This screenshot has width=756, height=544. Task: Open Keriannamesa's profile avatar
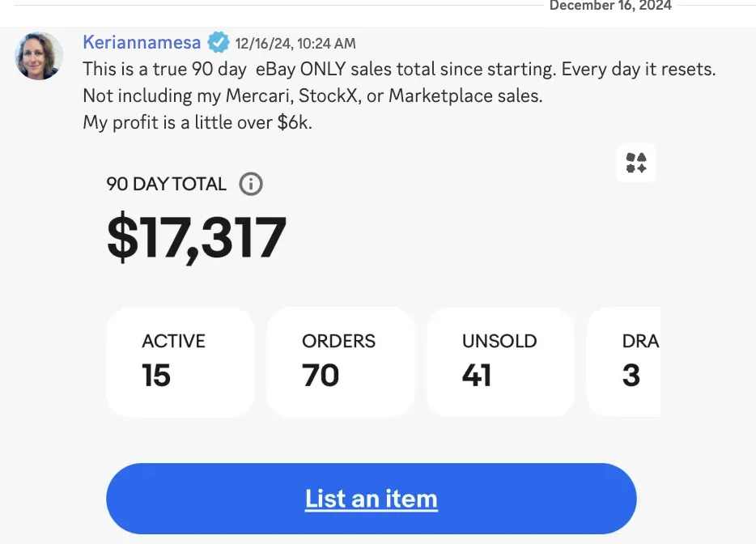click(x=39, y=56)
